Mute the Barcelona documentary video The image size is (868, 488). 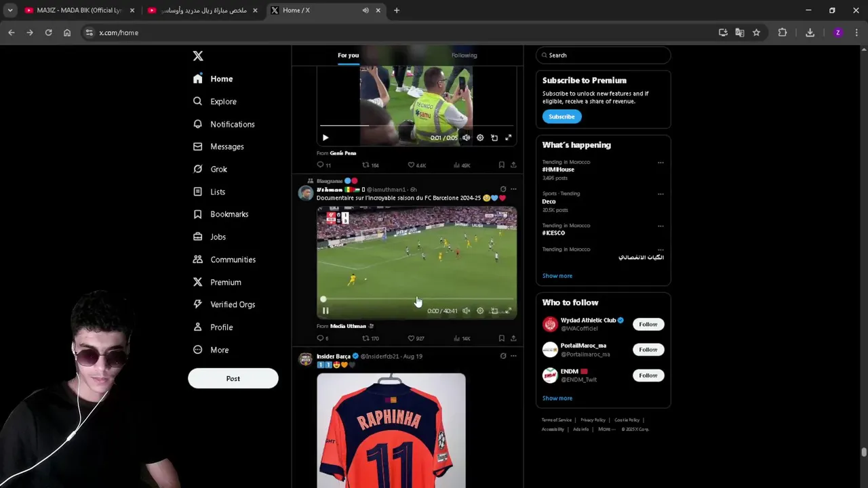pyautogui.click(x=466, y=311)
